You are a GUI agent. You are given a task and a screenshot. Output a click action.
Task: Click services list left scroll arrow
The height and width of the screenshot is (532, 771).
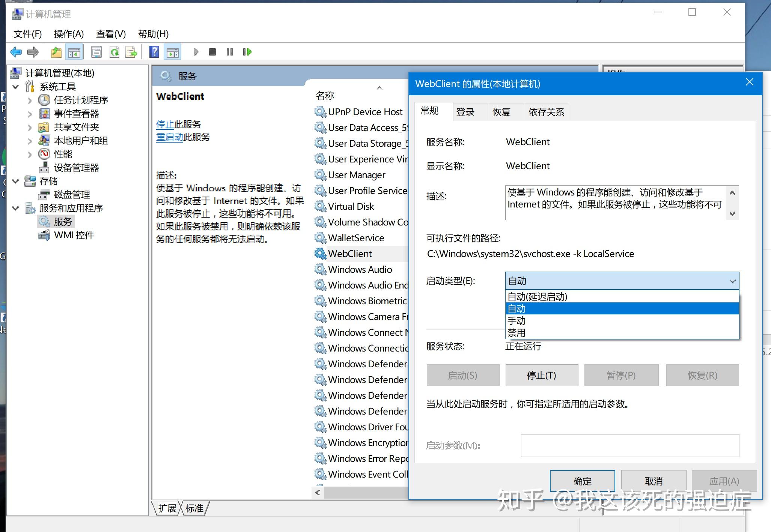coord(318,493)
